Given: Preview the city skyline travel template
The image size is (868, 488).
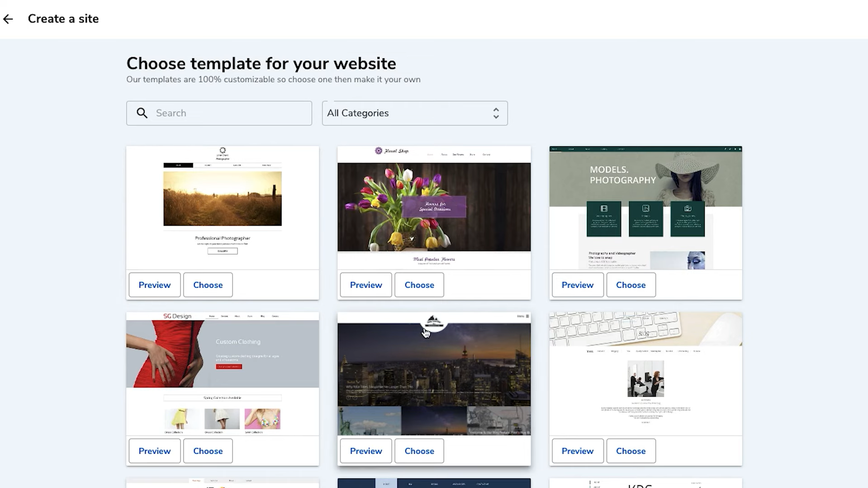Looking at the screenshot, I should [x=365, y=450].
